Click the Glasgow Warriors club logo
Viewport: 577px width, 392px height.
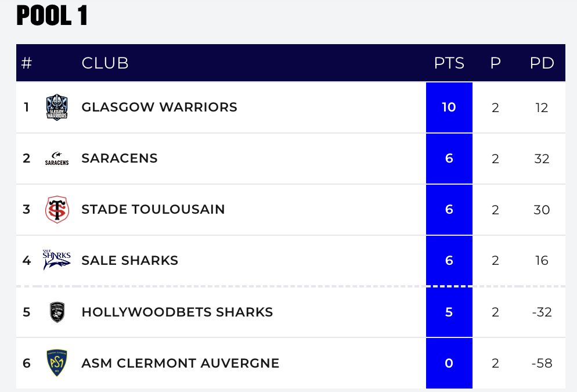click(57, 107)
